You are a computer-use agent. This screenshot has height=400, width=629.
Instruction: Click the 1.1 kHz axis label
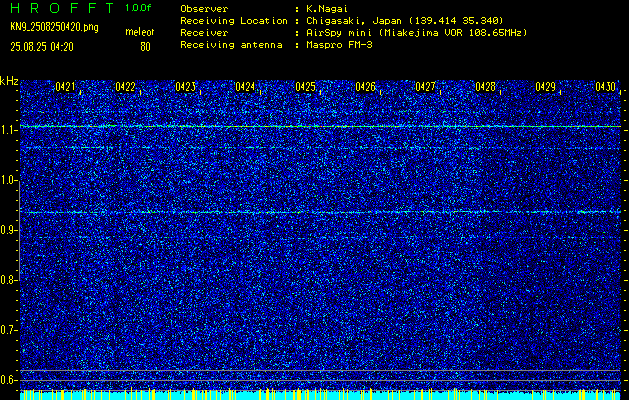pos(8,131)
